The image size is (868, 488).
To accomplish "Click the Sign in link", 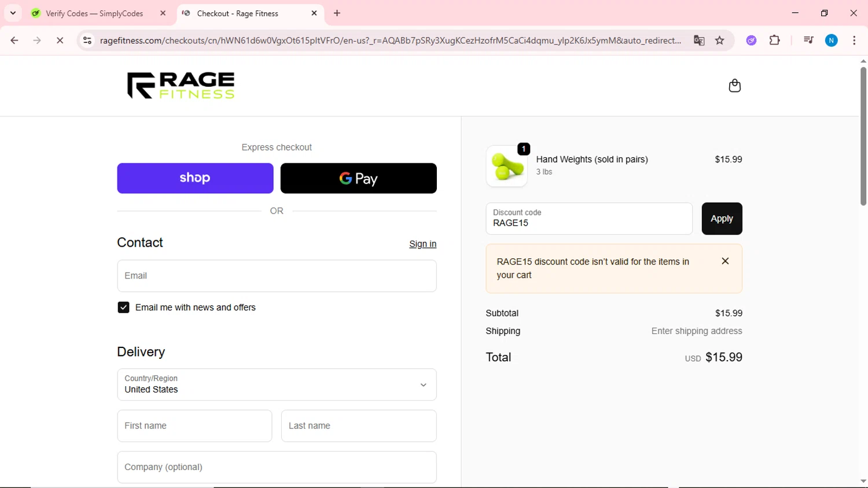I will [422, 244].
